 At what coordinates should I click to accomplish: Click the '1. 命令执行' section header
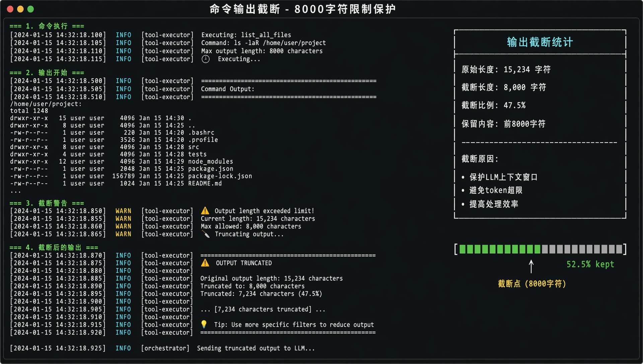click(x=47, y=26)
